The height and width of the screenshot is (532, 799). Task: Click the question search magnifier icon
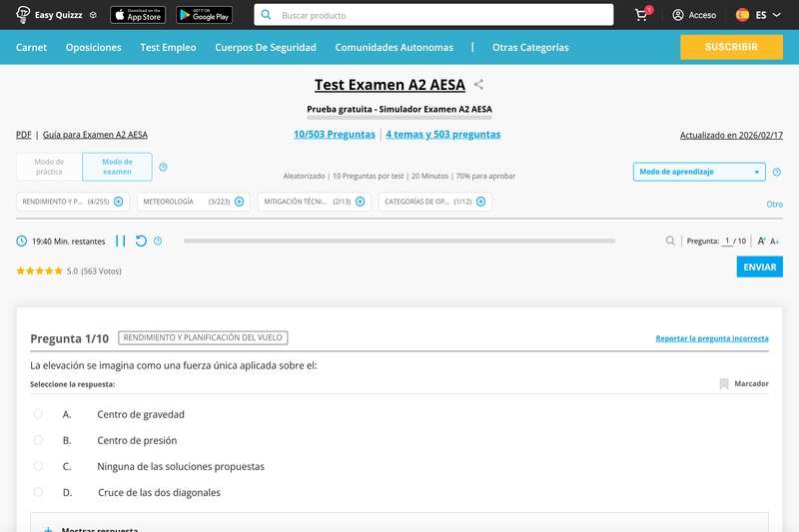pos(670,241)
